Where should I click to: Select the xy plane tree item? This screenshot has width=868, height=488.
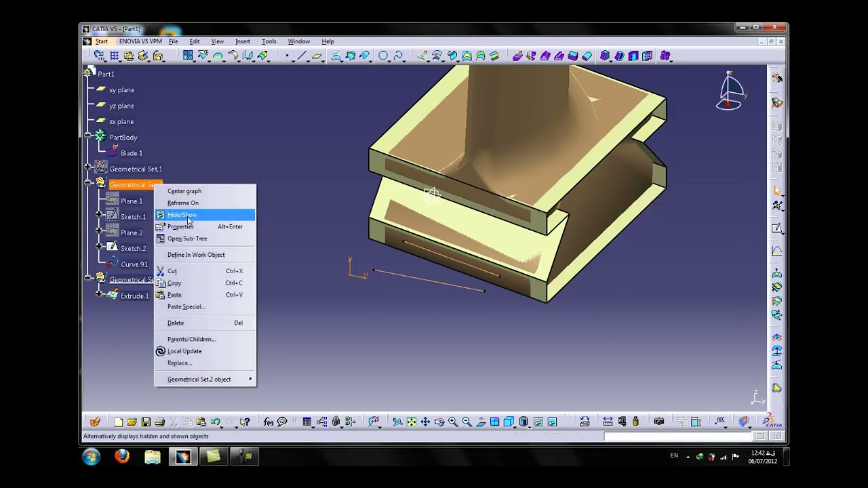coord(121,89)
